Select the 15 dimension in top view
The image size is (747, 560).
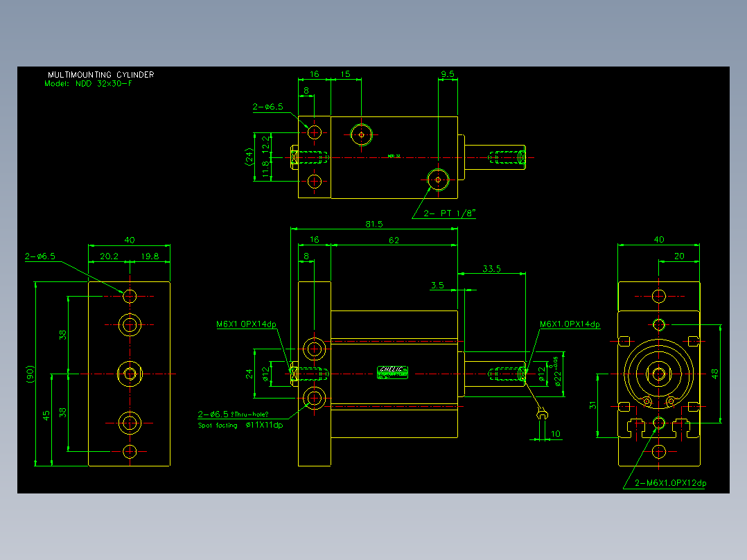tap(345, 74)
